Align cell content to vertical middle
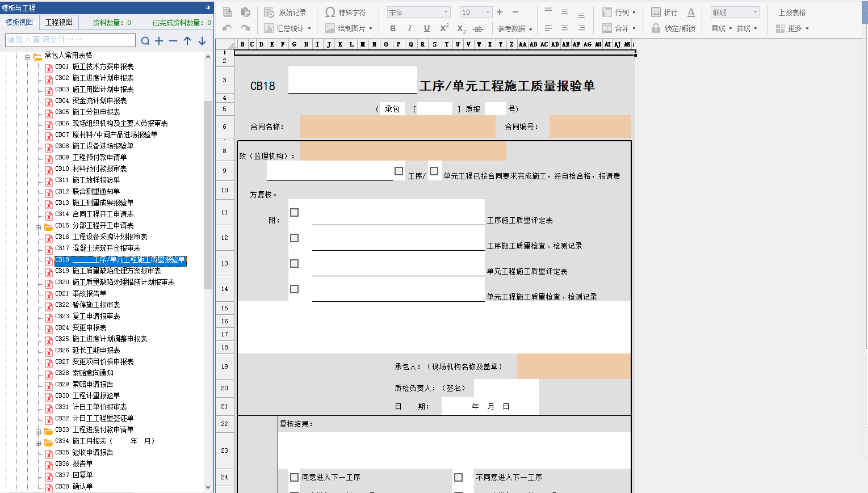This screenshot has height=493, width=868. click(565, 11)
